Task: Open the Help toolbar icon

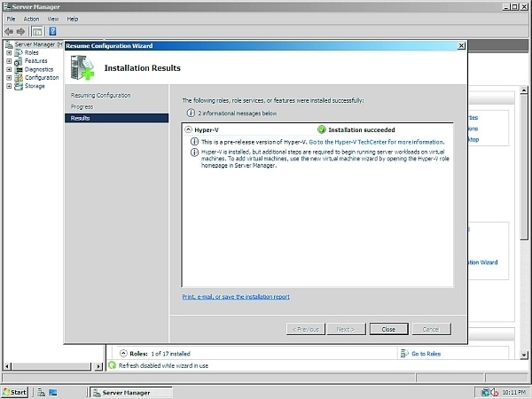Action: click(x=52, y=32)
